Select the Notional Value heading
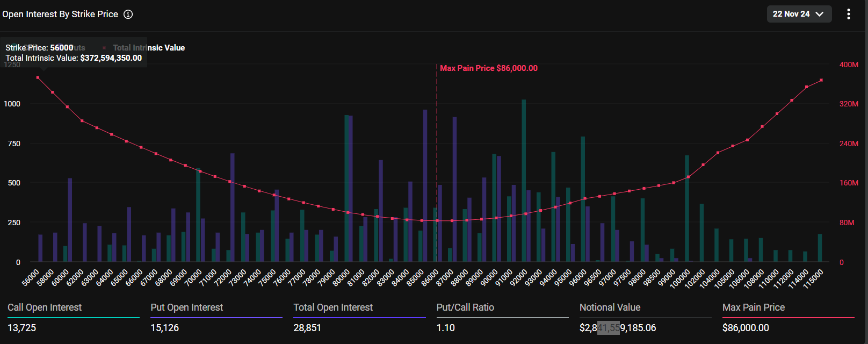 (610, 307)
